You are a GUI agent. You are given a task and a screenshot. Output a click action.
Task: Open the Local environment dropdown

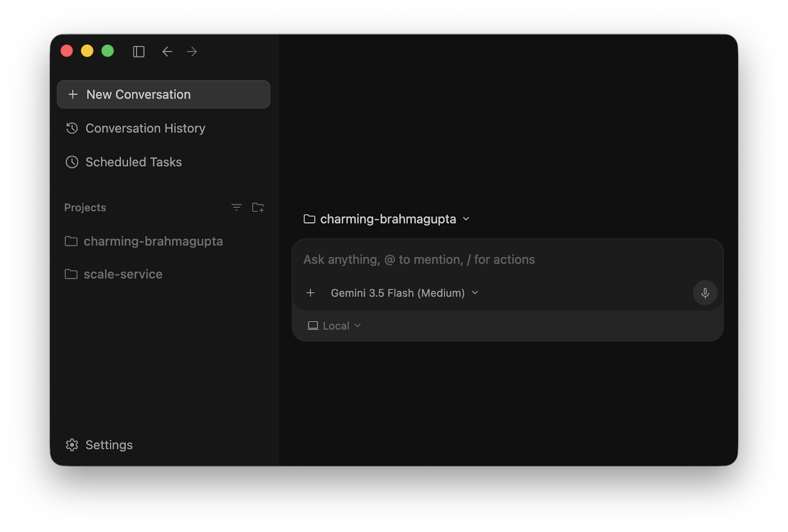pos(334,326)
